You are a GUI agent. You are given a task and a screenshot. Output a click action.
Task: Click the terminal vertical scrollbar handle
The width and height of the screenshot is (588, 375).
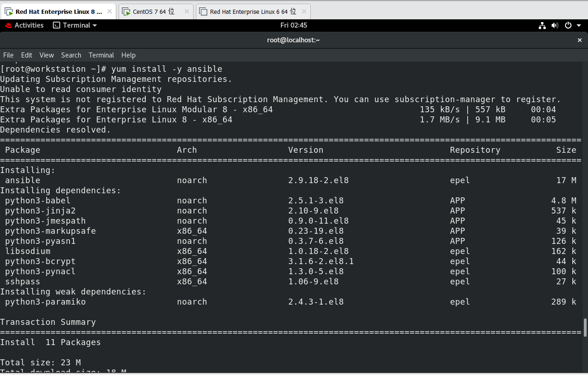(585, 328)
